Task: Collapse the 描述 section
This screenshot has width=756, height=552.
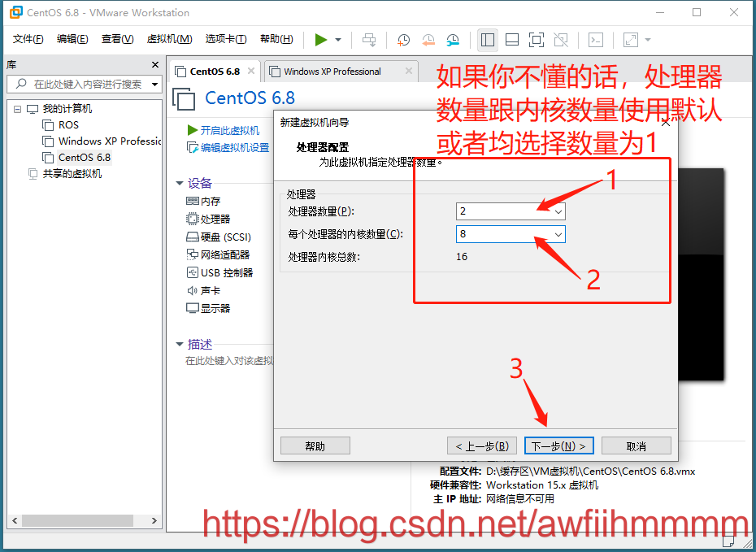Action: [180, 344]
